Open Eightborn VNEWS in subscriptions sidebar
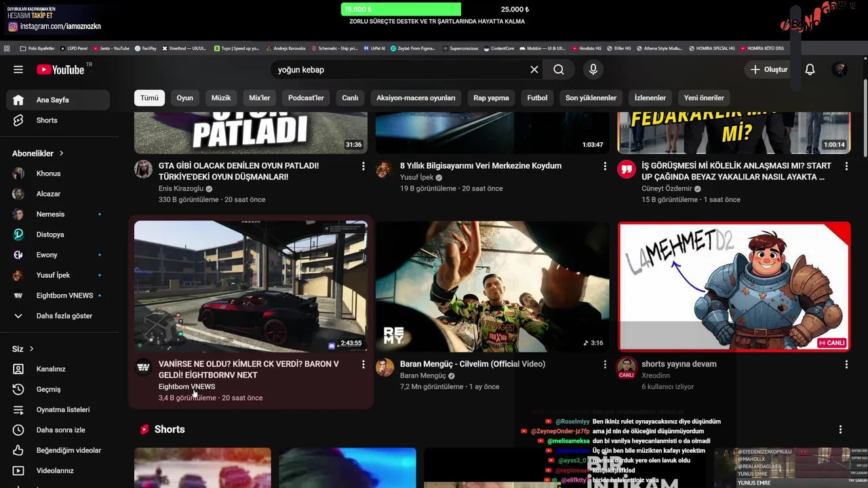This screenshot has width=868, height=488. coord(58,296)
